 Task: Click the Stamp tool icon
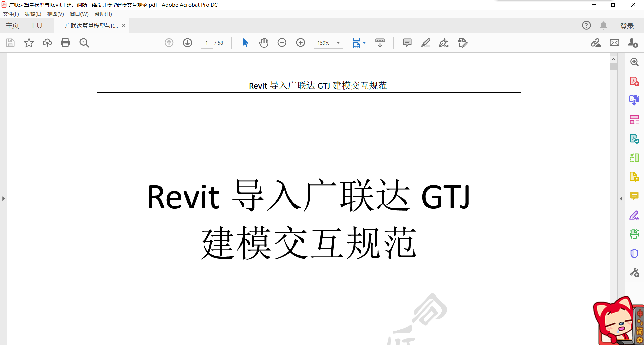(463, 43)
